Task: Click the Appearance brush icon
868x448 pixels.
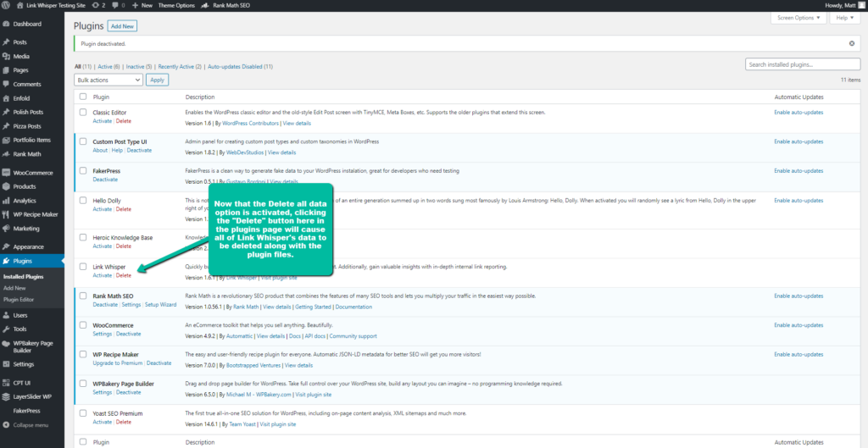Action: coord(6,246)
